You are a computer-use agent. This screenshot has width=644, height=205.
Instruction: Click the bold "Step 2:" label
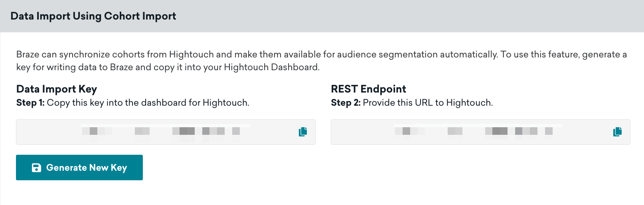(346, 103)
